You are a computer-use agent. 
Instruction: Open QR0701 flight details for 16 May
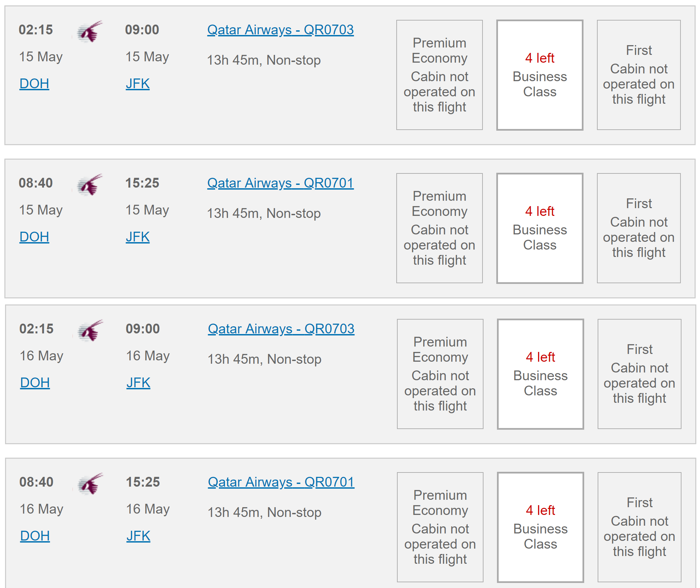click(281, 482)
